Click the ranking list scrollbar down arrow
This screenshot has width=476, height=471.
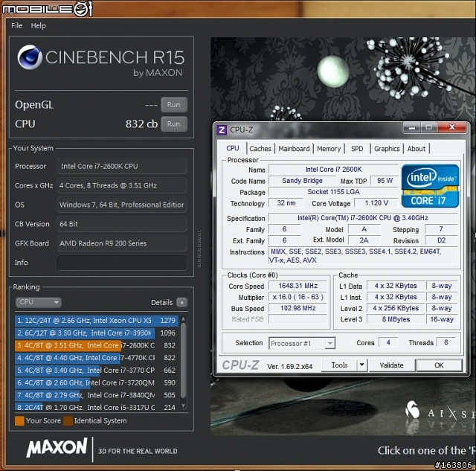click(183, 406)
